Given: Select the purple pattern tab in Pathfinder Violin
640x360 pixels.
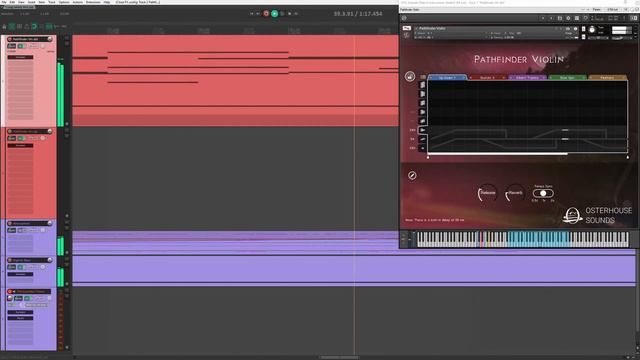Looking at the screenshot, I should pyautogui.click(x=527, y=77).
